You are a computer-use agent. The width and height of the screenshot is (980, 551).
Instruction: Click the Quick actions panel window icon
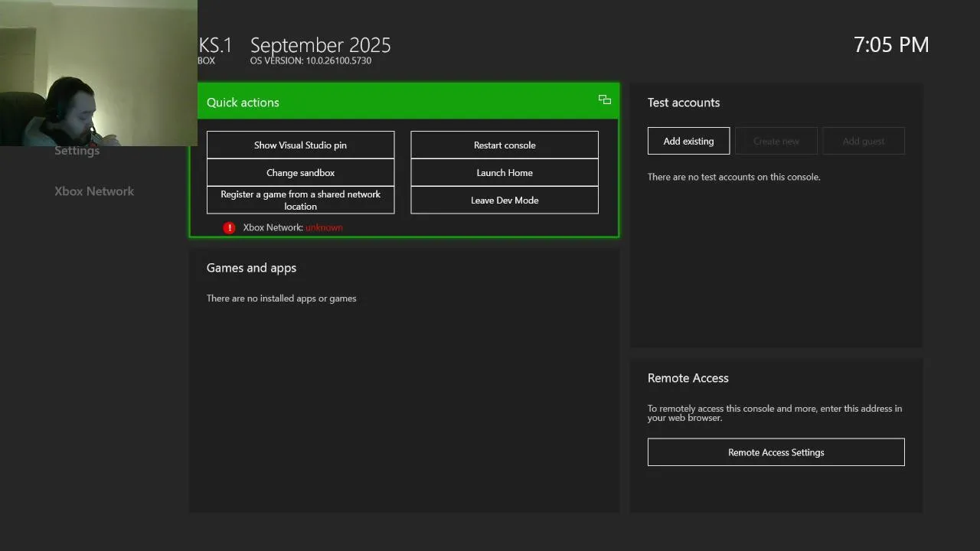coord(605,99)
